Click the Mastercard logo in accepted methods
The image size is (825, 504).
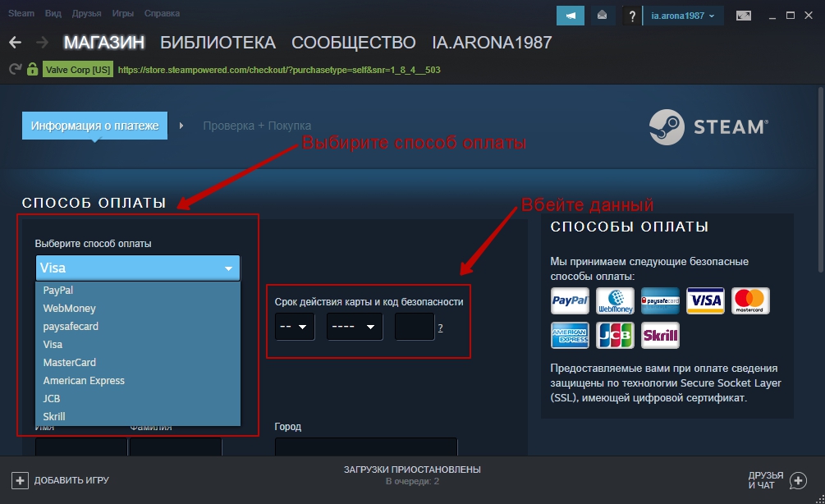point(750,301)
